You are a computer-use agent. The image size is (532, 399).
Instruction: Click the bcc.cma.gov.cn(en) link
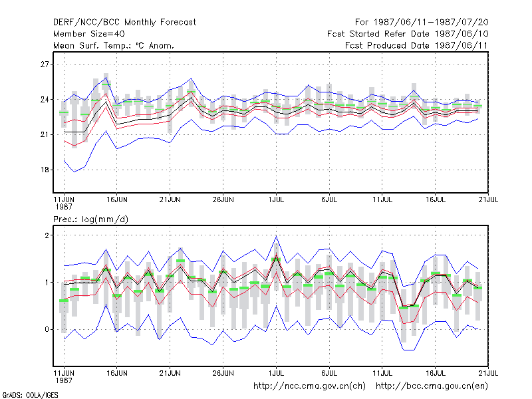[432, 386]
